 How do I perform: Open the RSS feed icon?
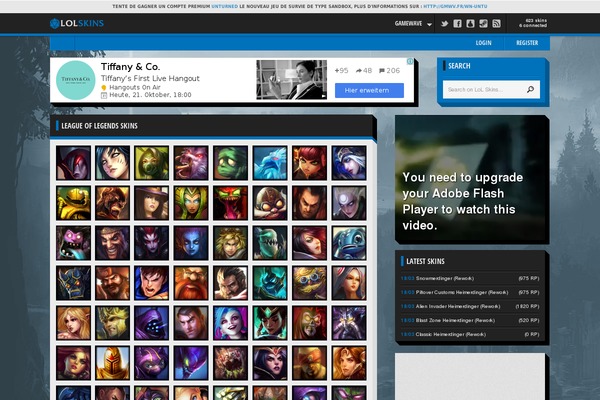pos(496,24)
